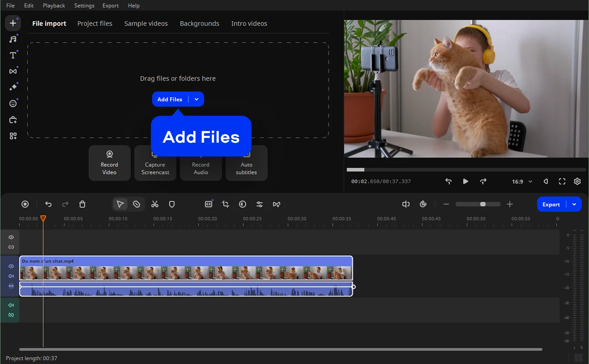The height and width of the screenshot is (364, 589).
Task: Open the Titles text tool in sidebar
Action: [x=13, y=55]
